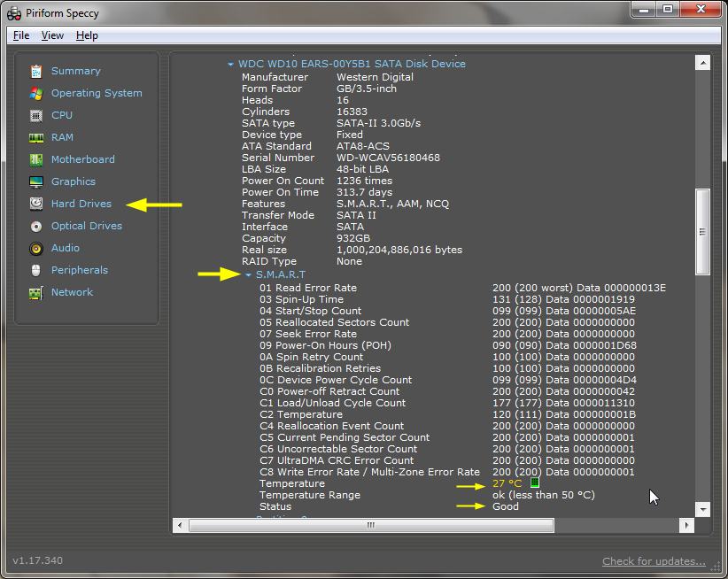The height and width of the screenshot is (579, 728).
Task: Select the 01 Read Error Rate row
Action: 462,288
